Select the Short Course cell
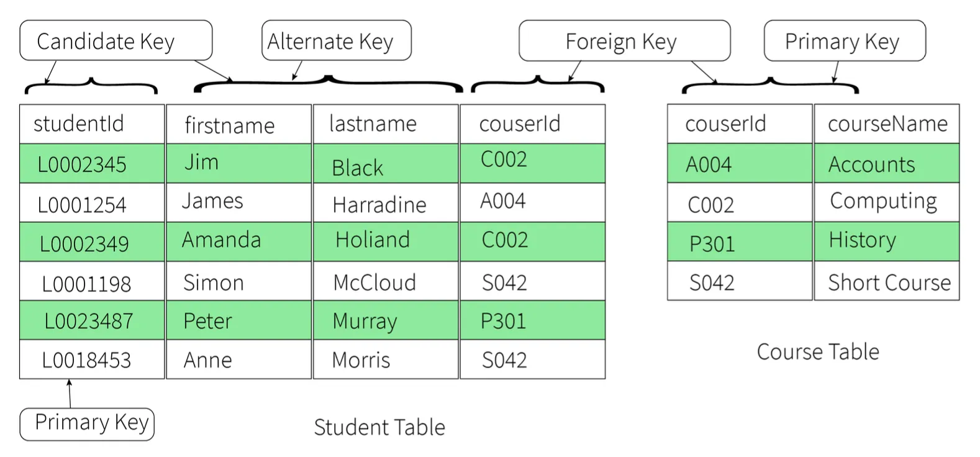 point(886,281)
